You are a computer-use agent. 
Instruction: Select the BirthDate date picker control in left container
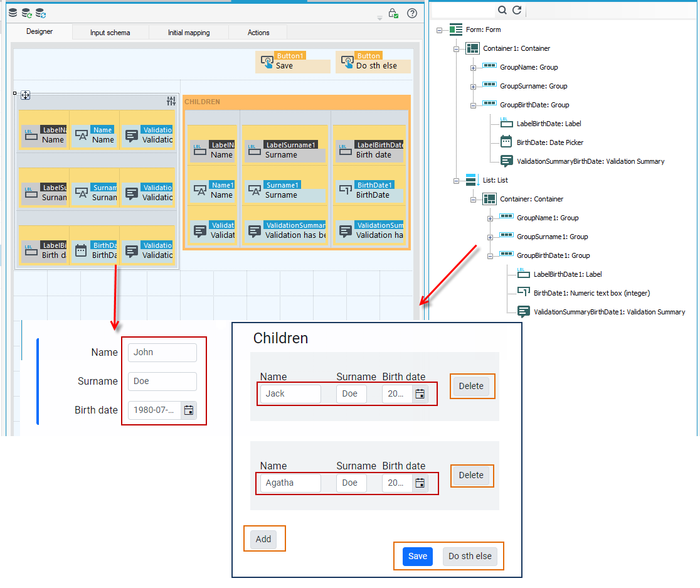pyautogui.click(x=94, y=250)
